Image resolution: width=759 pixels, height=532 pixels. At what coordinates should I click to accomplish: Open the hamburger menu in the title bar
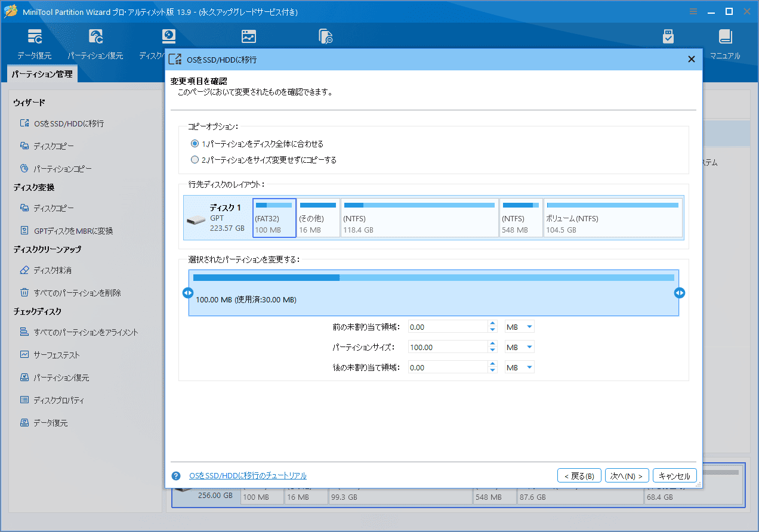[x=693, y=11]
